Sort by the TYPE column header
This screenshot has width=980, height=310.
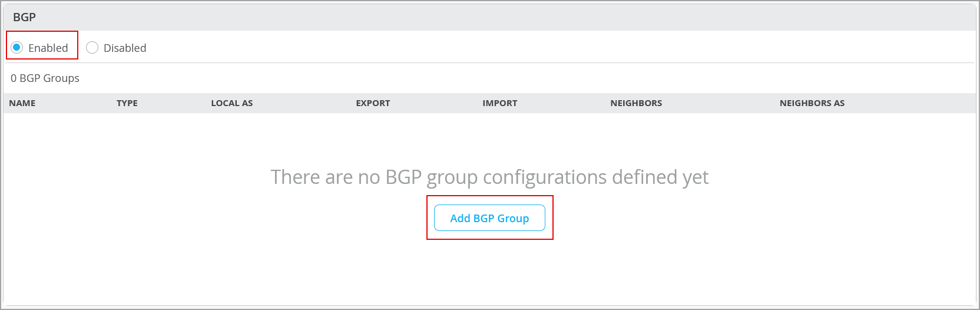coord(127,103)
